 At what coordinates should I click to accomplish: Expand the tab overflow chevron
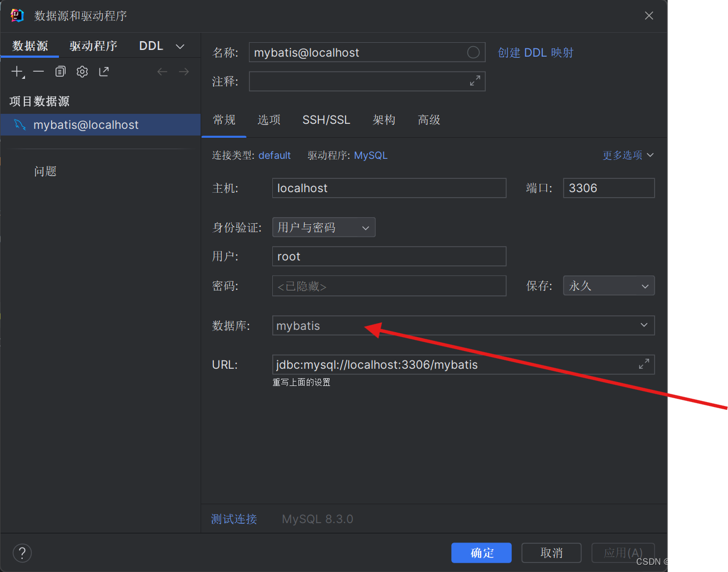[180, 46]
